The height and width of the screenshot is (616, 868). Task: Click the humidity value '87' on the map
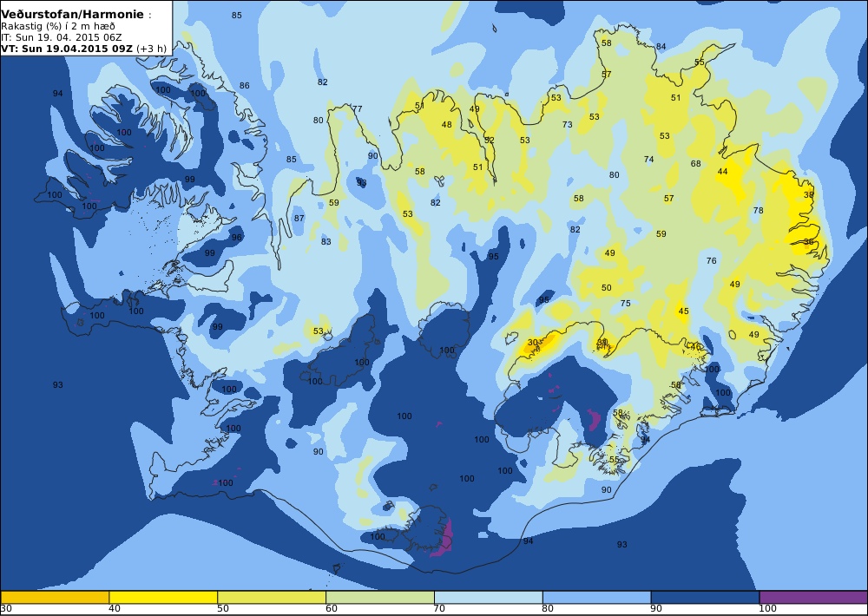pyautogui.click(x=299, y=219)
